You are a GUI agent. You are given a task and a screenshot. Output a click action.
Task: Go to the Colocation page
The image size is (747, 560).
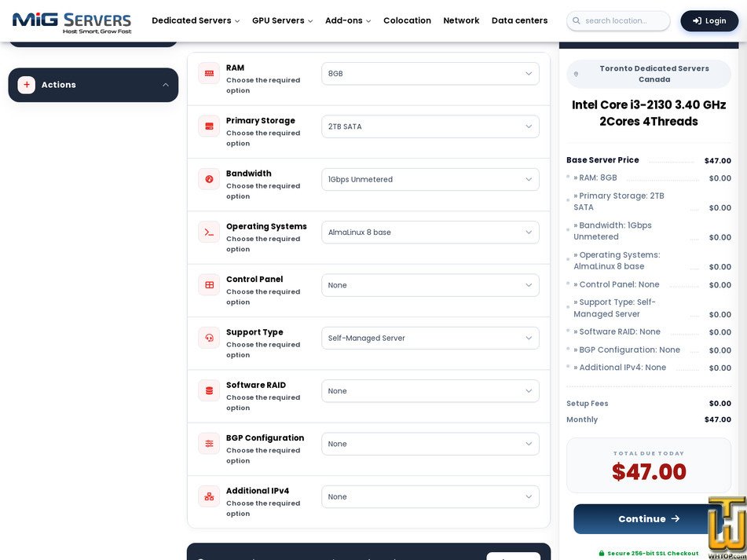coord(408,20)
